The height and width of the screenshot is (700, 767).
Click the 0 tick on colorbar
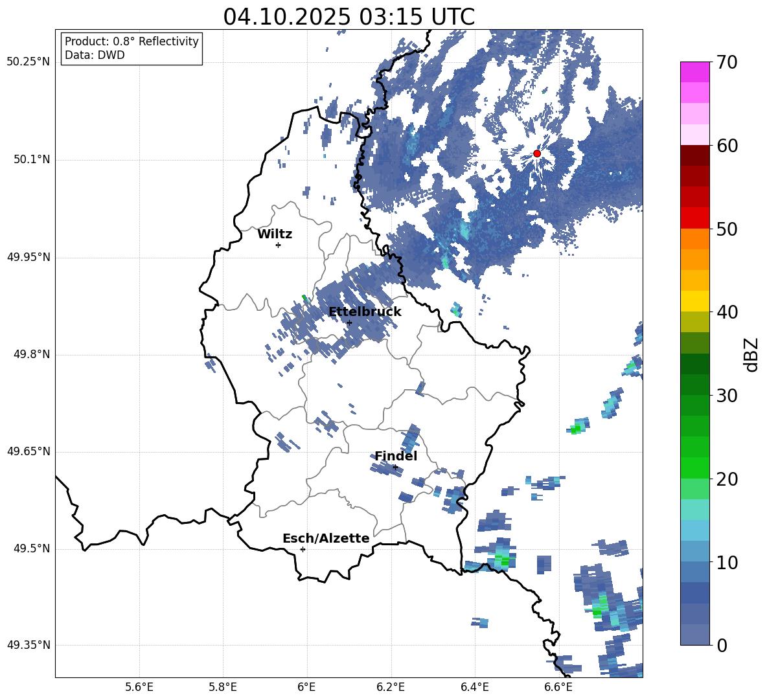721,645
